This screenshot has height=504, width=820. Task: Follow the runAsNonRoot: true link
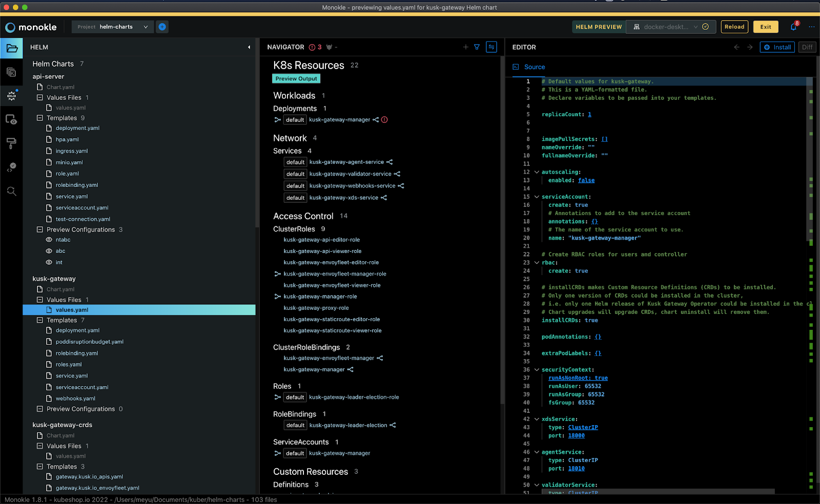click(x=578, y=378)
